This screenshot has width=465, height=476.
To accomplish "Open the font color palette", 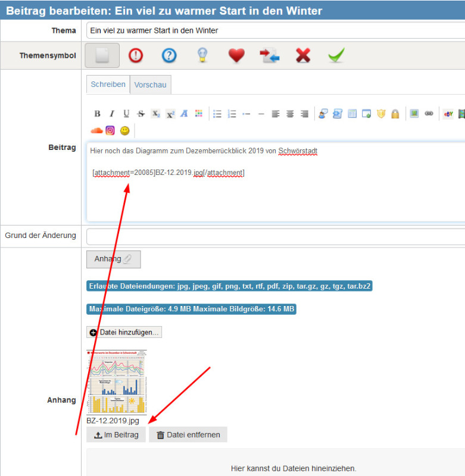I will pos(198,114).
